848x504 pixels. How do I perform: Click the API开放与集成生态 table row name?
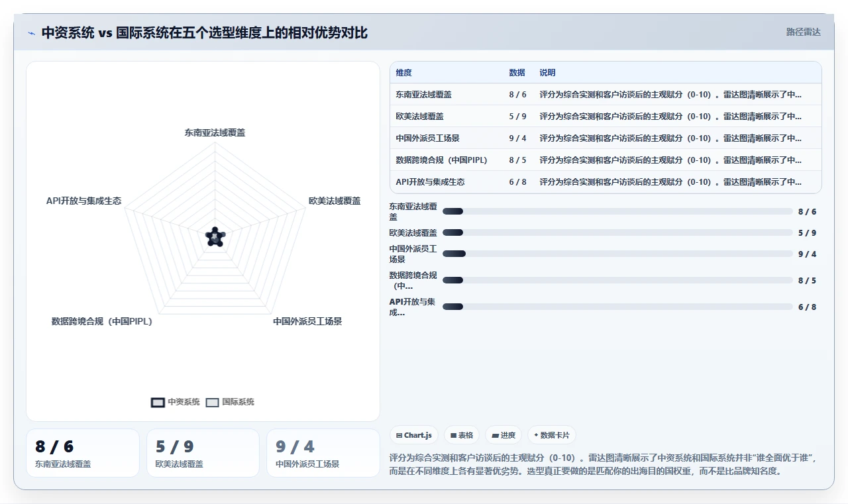click(x=430, y=182)
